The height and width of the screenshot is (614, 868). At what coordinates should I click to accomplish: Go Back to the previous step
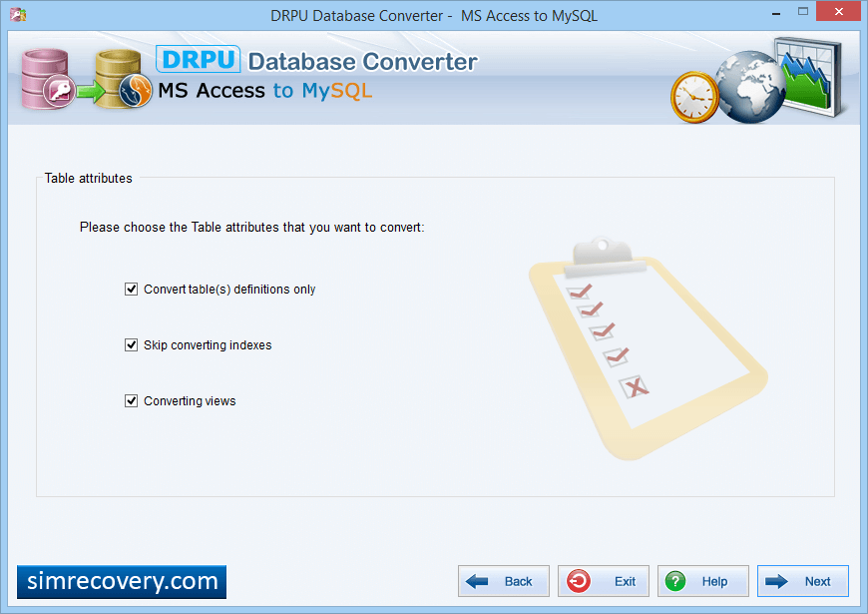tap(504, 581)
